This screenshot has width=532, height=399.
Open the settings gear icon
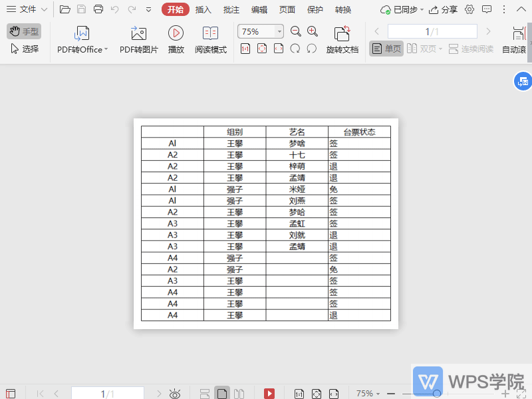[469, 9]
